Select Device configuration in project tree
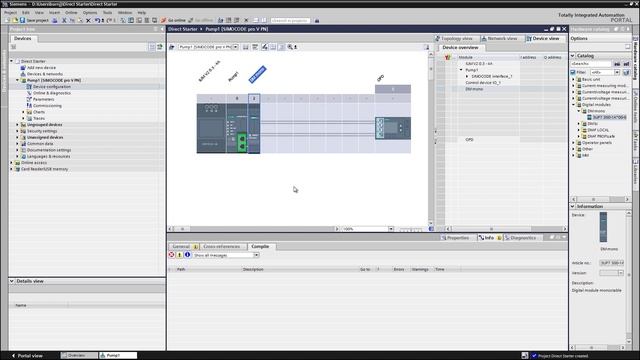This screenshot has height=360, width=640. [x=52, y=87]
